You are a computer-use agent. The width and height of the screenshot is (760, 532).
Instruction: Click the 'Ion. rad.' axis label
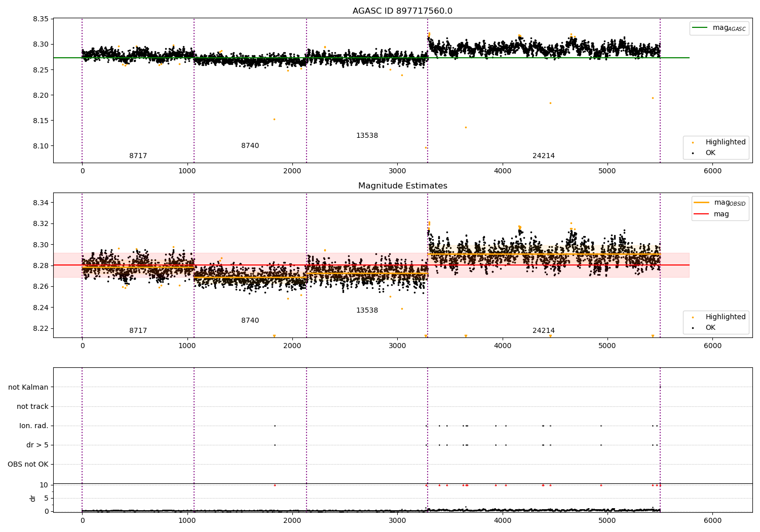click(x=34, y=426)
